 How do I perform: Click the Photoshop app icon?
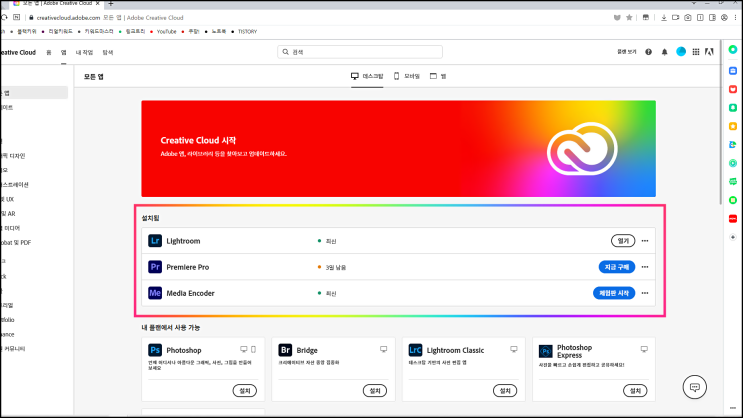154,350
